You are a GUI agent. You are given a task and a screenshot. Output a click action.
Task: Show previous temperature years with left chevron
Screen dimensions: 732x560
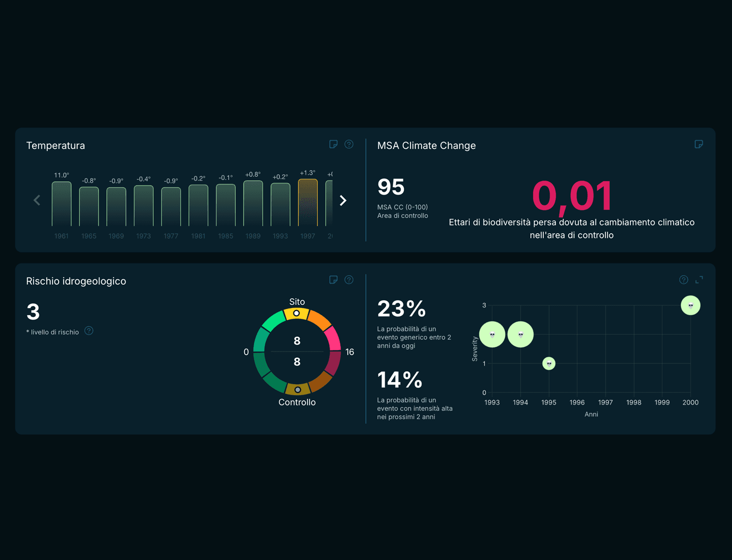pyautogui.click(x=37, y=200)
